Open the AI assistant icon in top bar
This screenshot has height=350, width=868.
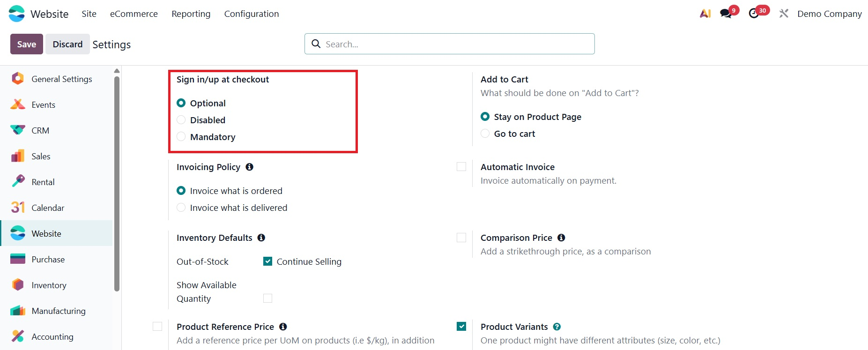tap(705, 14)
